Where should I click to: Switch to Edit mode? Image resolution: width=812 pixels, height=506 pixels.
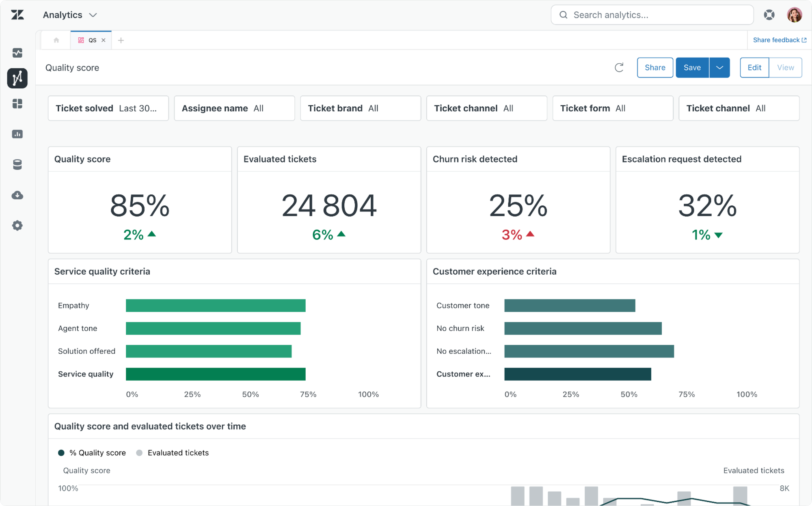tap(754, 67)
